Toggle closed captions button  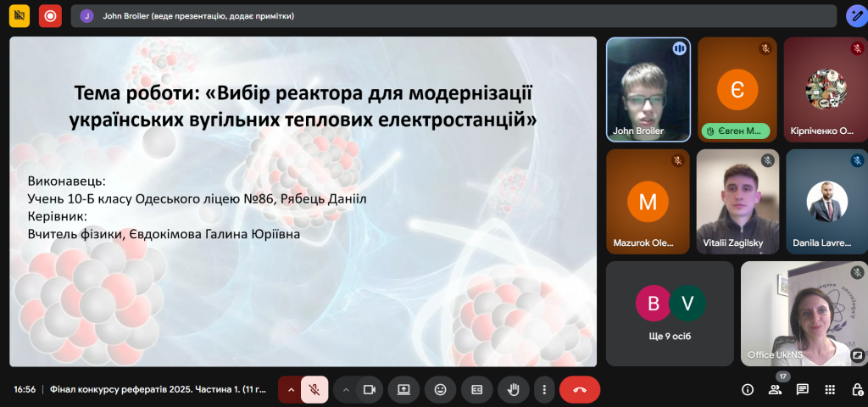pos(476,389)
